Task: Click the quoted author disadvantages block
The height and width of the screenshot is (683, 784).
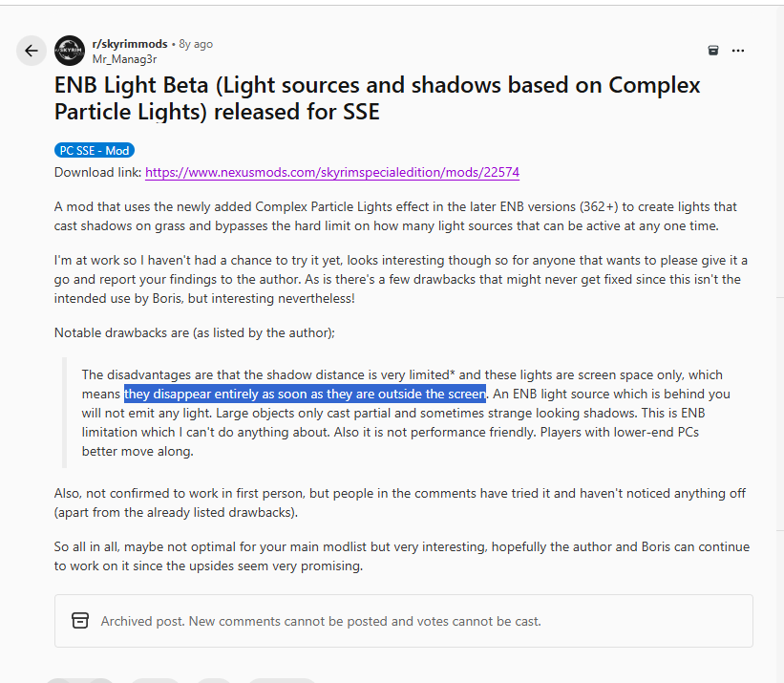Action: 407,413
